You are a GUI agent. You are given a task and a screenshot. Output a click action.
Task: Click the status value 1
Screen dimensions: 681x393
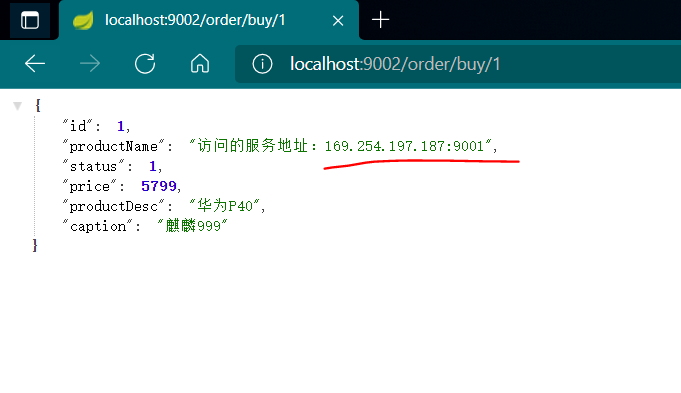(152, 166)
